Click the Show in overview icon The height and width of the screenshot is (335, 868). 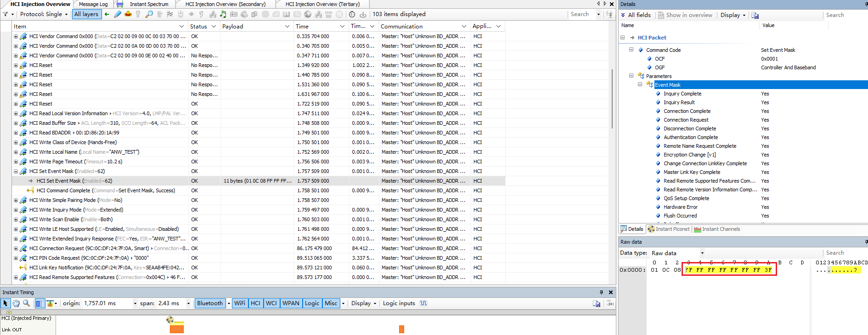661,15
